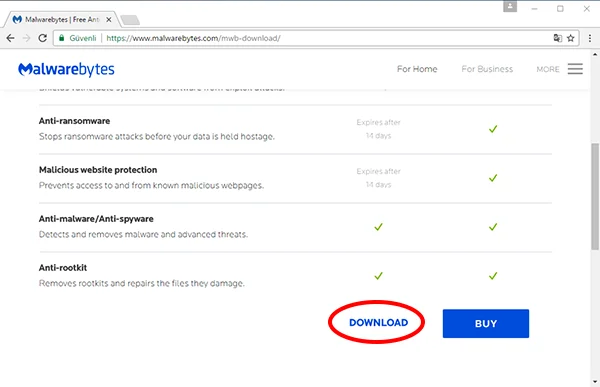Click the browser forward arrow
The image size is (600, 387).
pos(26,38)
